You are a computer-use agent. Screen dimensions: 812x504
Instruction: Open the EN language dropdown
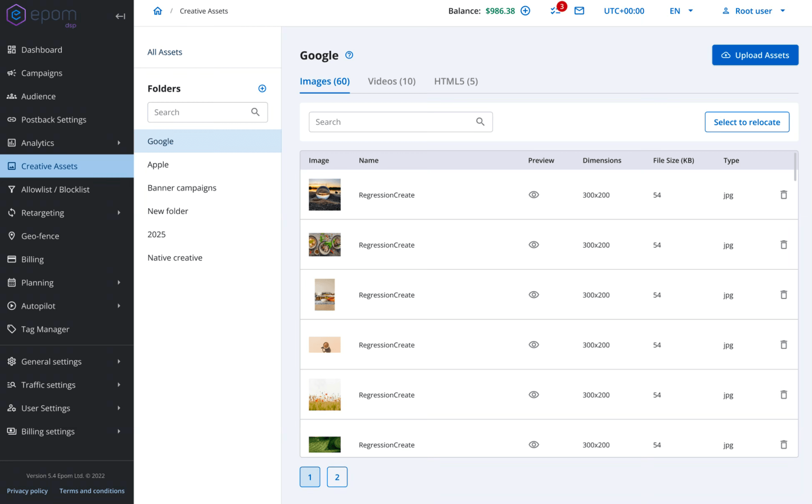point(681,11)
